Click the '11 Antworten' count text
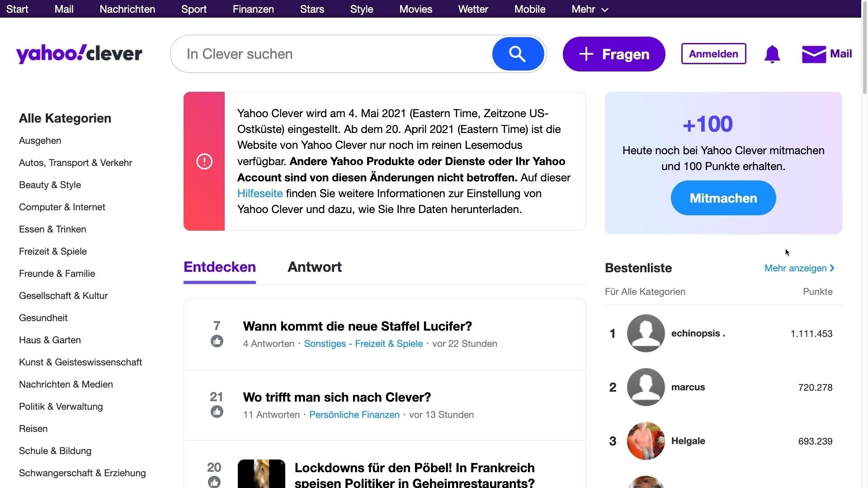Image resolution: width=868 pixels, height=488 pixels. tap(271, 415)
